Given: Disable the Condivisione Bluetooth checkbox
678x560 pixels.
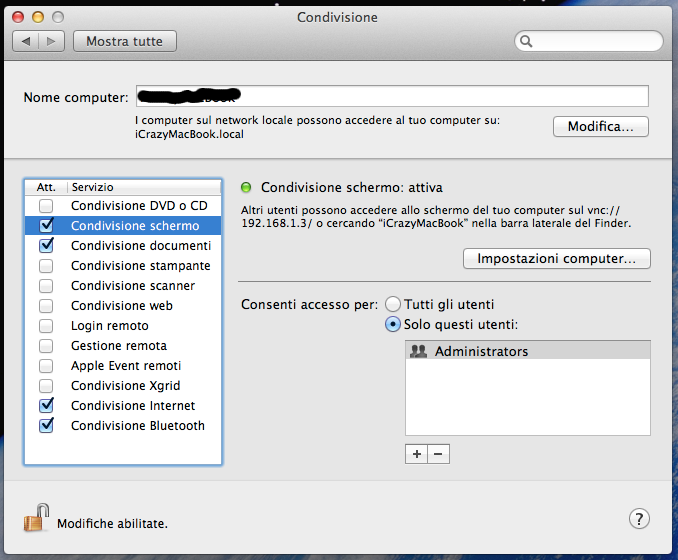Looking at the screenshot, I should coord(46,426).
